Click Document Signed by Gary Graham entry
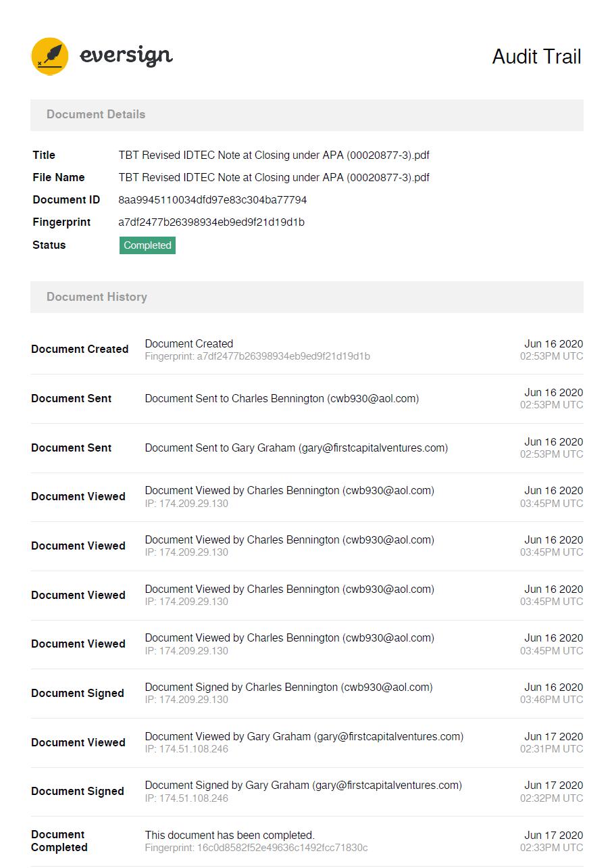This screenshot has width=614, height=868. click(303, 786)
